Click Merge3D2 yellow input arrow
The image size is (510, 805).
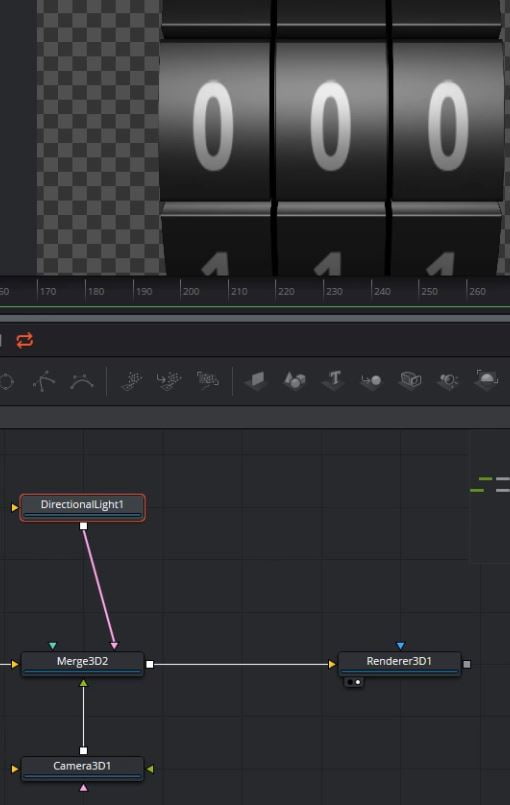[15, 664]
